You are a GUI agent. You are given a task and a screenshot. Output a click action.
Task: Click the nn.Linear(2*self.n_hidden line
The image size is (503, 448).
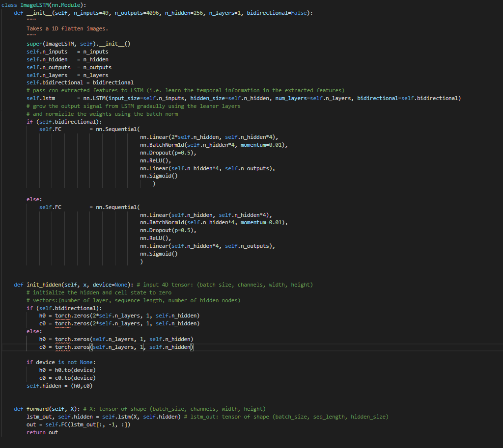click(x=209, y=137)
